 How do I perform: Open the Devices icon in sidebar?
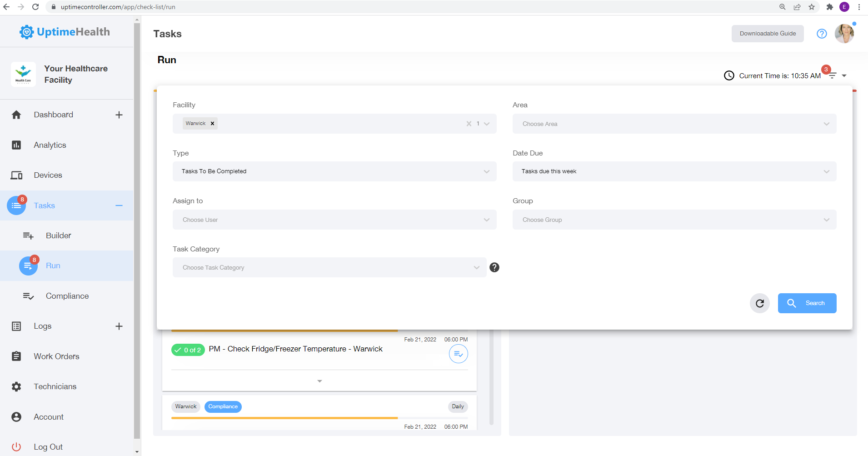point(16,175)
